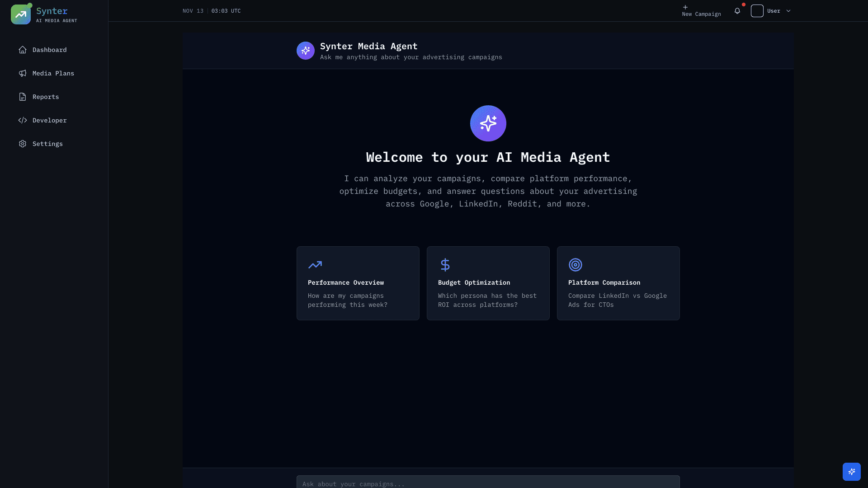Open the Developer menu item
The width and height of the screenshot is (868, 488).
coord(49,120)
